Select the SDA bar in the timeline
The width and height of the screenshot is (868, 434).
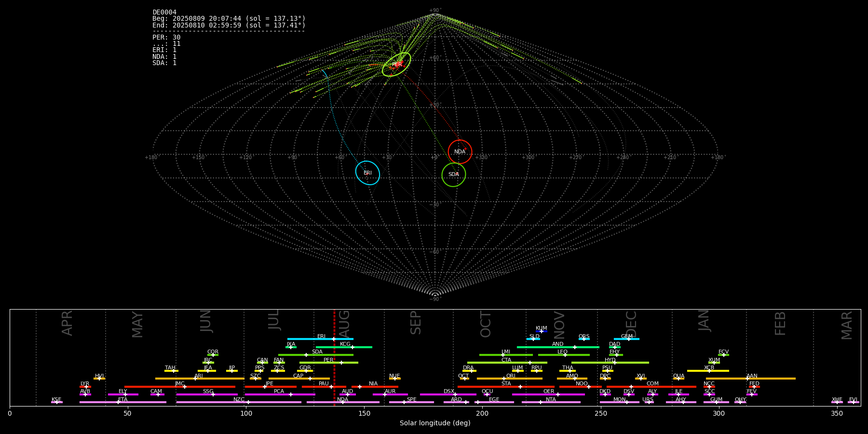pos(316,355)
